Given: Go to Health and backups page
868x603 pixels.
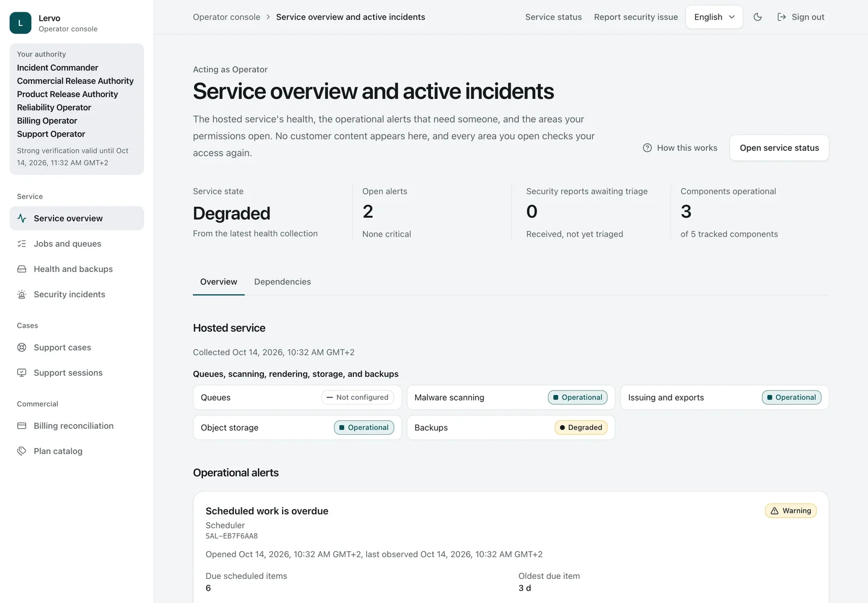Looking at the screenshot, I should (77, 269).
